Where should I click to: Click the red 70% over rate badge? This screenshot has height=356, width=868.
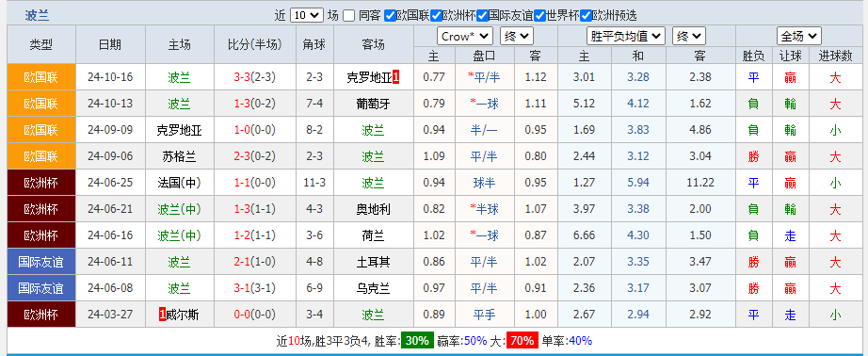[522, 341]
